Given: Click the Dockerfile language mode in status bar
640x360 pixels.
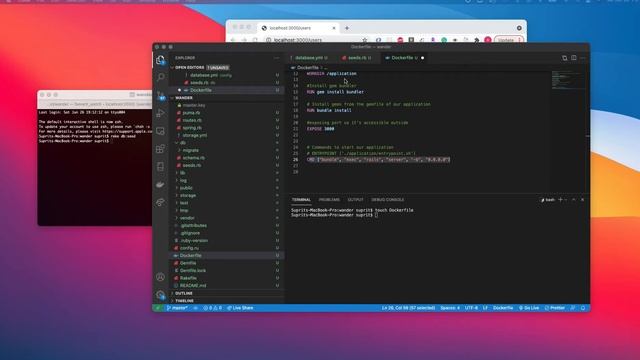Looking at the screenshot, I should 503,308.
